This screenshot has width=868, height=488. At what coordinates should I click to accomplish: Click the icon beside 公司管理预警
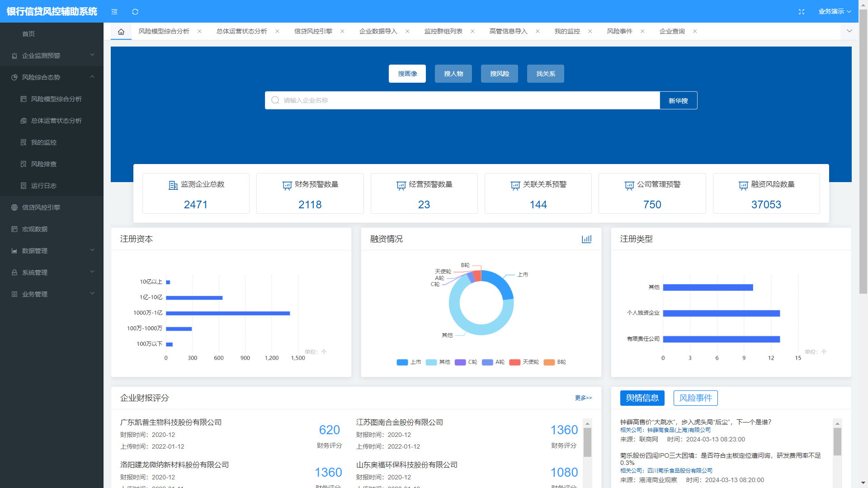629,185
